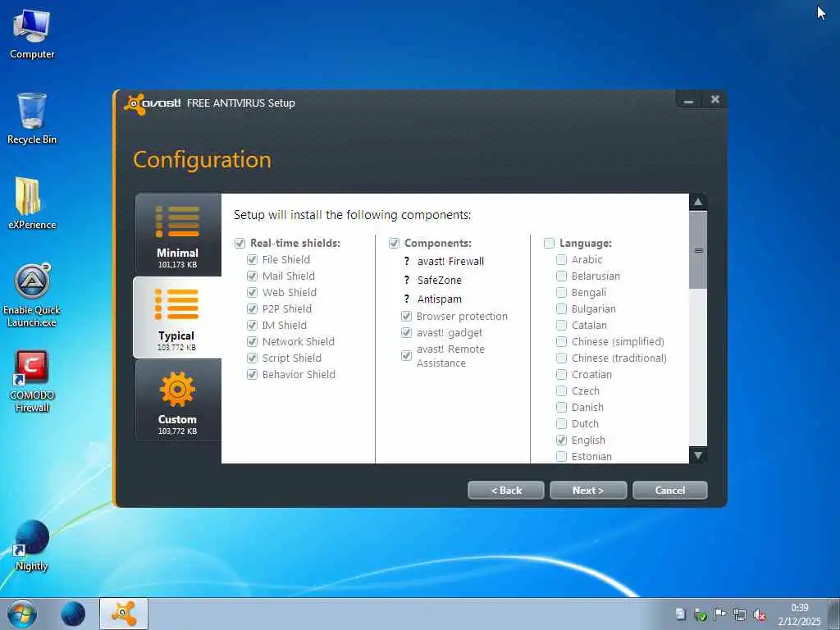
Task: Toggle the Network Shield checkbox
Action: tap(253, 342)
